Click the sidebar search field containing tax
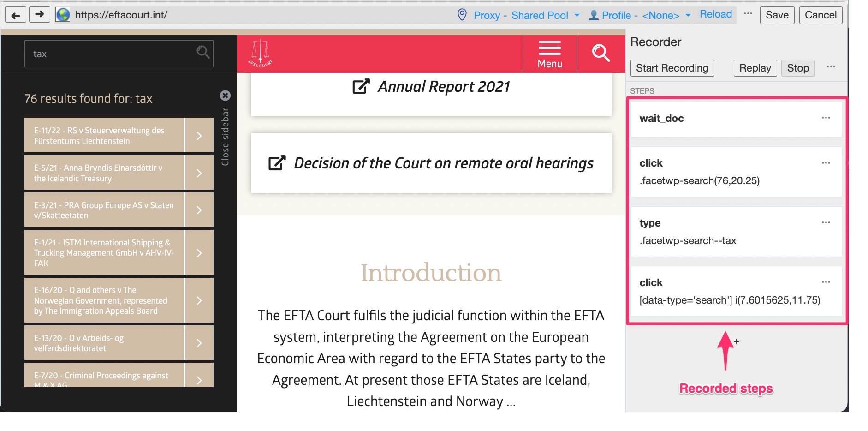The height and width of the screenshot is (431, 868). [111, 54]
